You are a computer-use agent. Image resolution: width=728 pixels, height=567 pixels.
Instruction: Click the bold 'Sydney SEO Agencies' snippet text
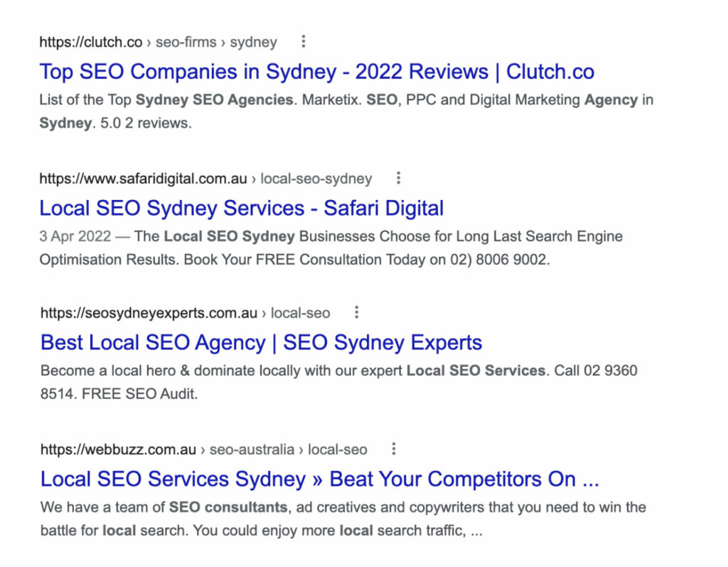[214, 100]
